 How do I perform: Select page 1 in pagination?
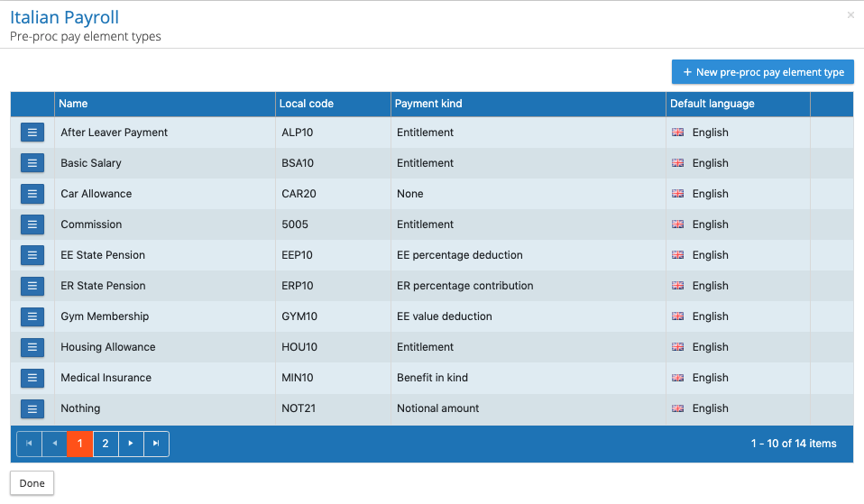click(79, 444)
